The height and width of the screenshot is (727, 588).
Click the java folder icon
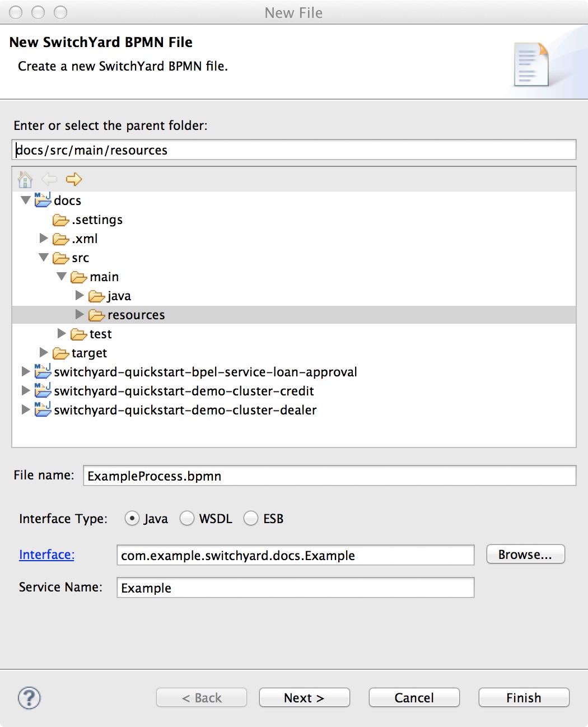tap(96, 296)
